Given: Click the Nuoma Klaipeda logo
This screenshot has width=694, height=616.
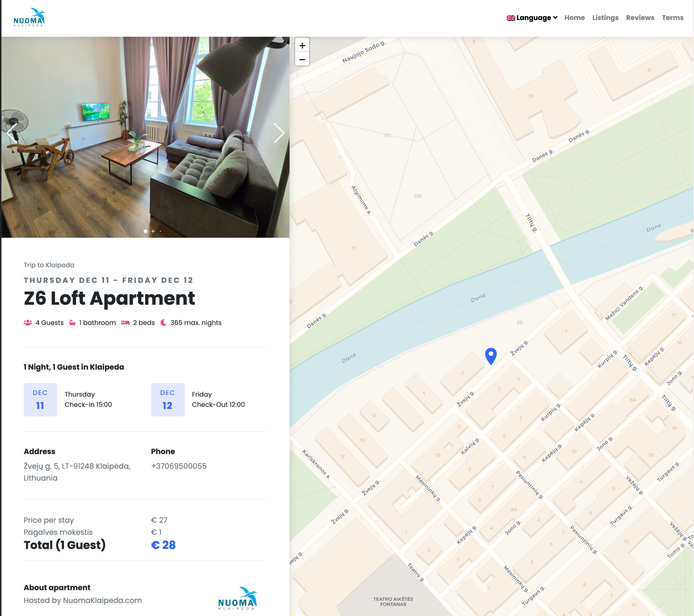Looking at the screenshot, I should 29,17.
